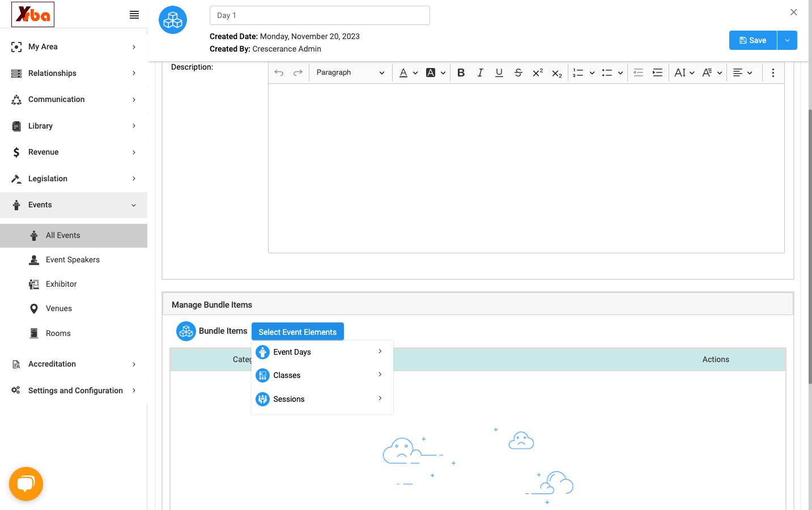Expand the Revenue sidebar section
The height and width of the screenshot is (510, 812).
(74, 152)
